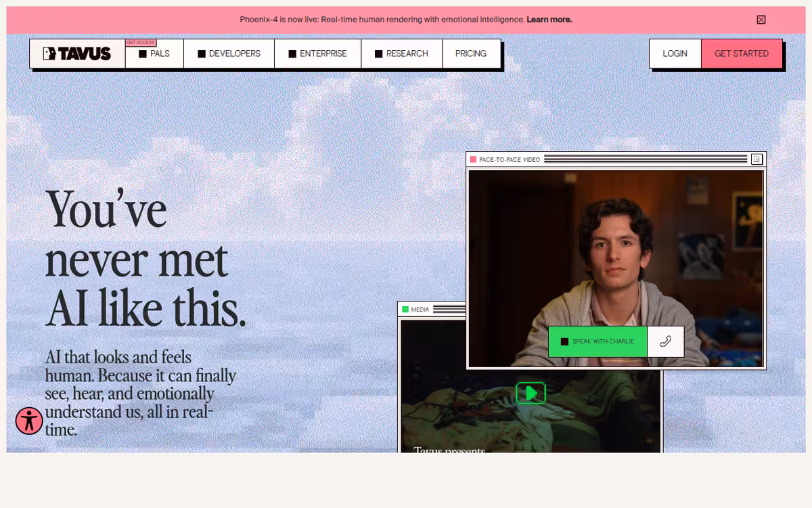Click the Charlie face-to-face video
Viewport: 812px width, 508px height.
point(616,268)
